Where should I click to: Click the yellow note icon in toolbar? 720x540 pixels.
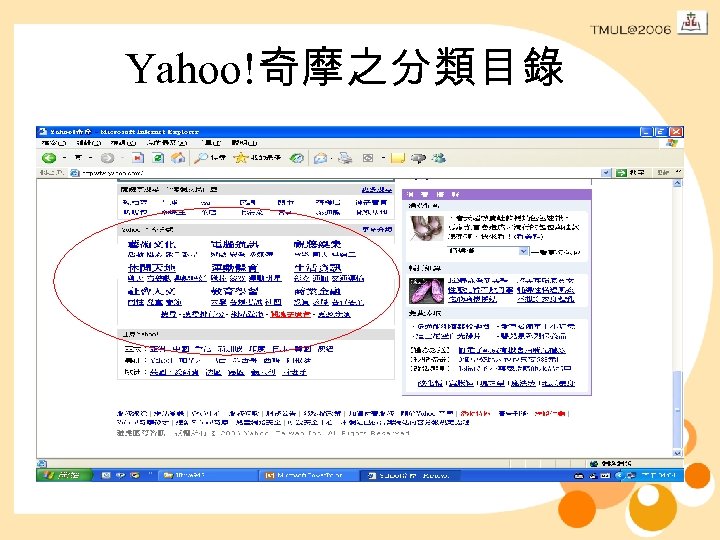click(398, 158)
